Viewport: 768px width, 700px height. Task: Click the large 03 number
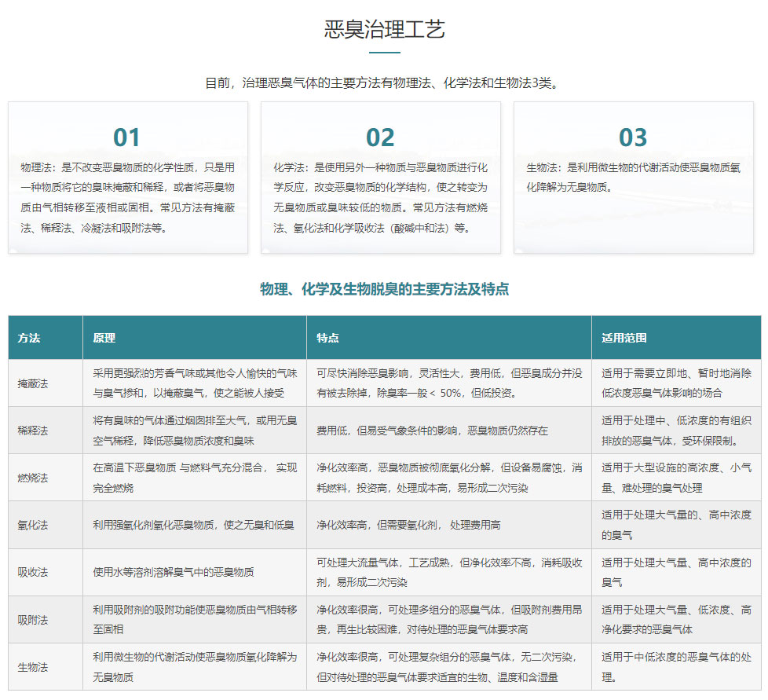click(633, 137)
